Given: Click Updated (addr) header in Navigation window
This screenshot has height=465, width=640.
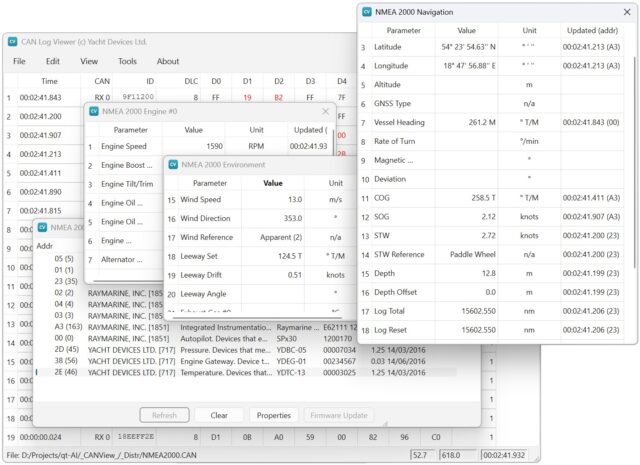Looking at the screenshot, I should click(592, 31).
